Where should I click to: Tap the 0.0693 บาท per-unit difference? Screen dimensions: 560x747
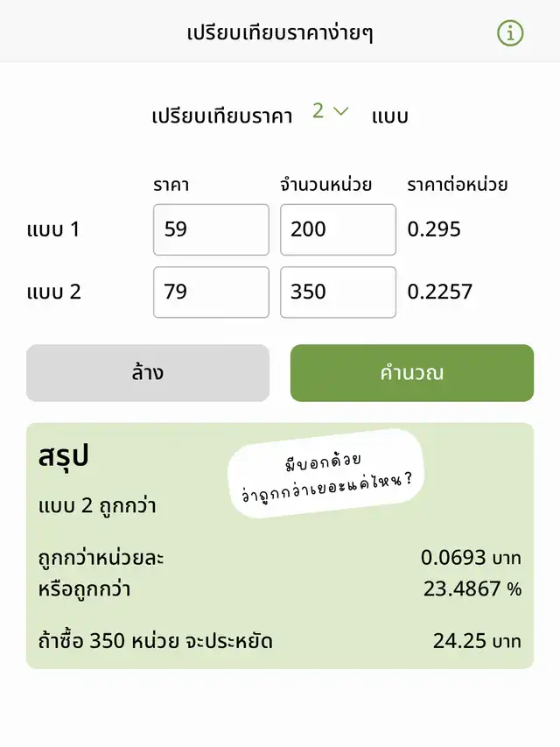pyautogui.click(x=471, y=558)
